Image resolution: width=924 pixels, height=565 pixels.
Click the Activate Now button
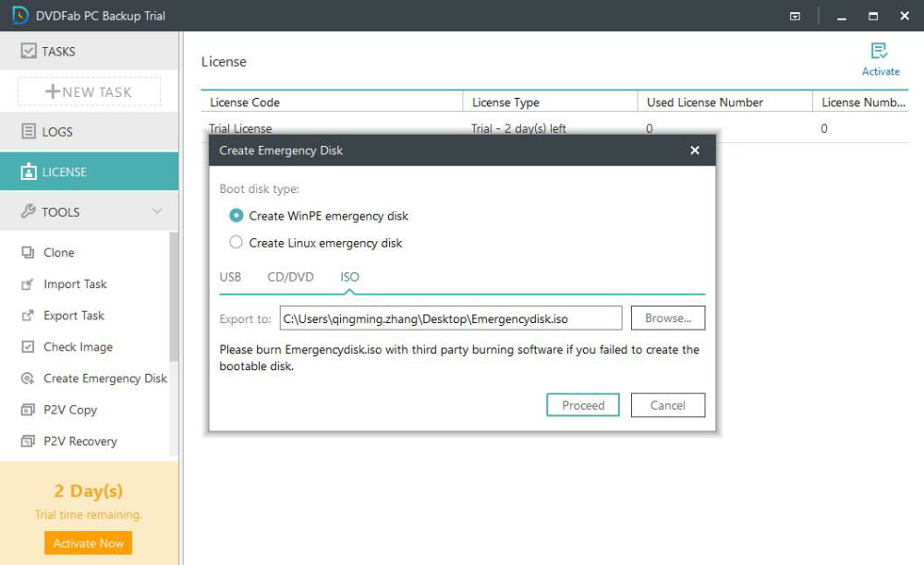(89, 543)
